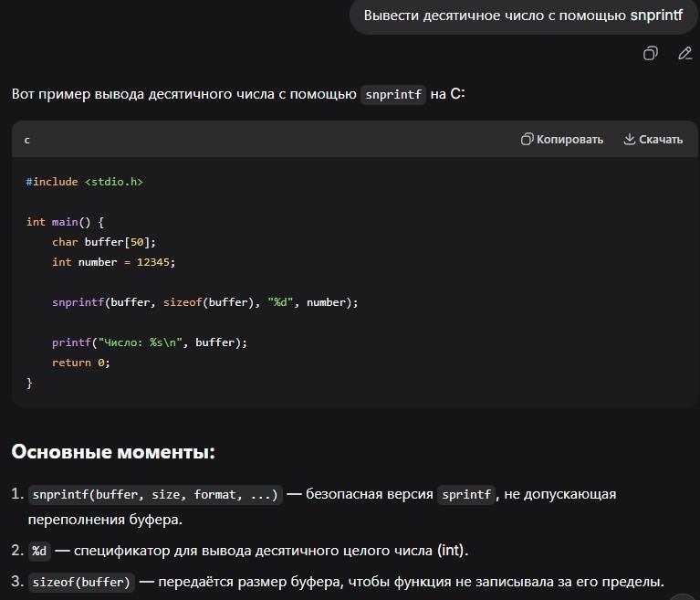Click the sizeof(buffer) inline code in list
Image resolution: width=700 pixels, height=600 pixels.
81,582
